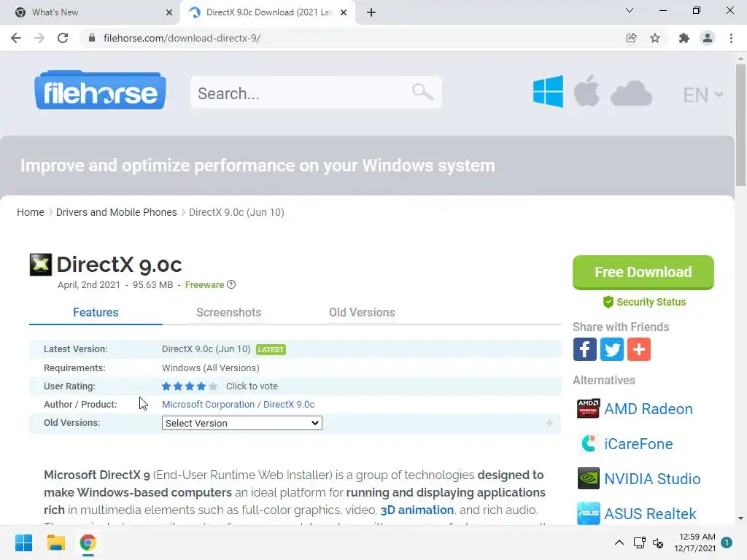The width and height of the screenshot is (747, 560).
Task: Select the Windows platform icon
Action: 548,91
